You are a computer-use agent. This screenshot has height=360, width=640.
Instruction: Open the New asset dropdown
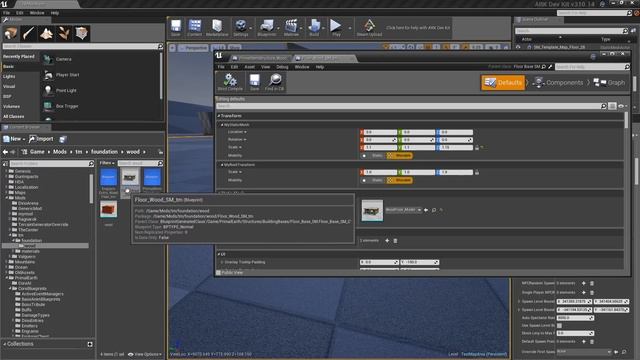14,139
